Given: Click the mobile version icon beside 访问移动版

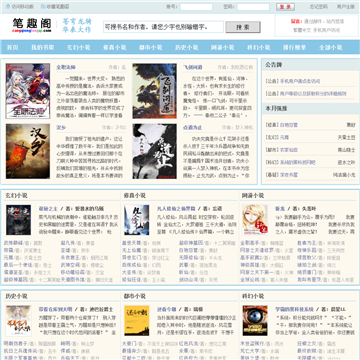Looking at the screenshot, I should click(8, 6).
